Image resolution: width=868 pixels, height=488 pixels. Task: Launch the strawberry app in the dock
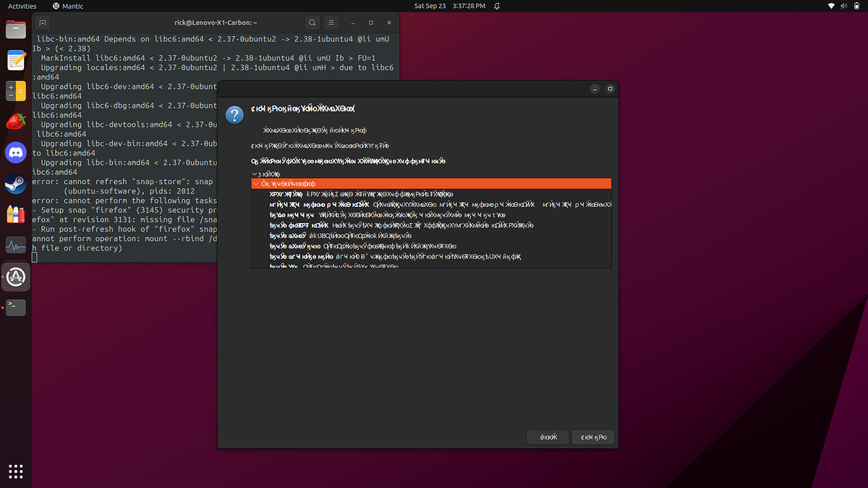16,122
